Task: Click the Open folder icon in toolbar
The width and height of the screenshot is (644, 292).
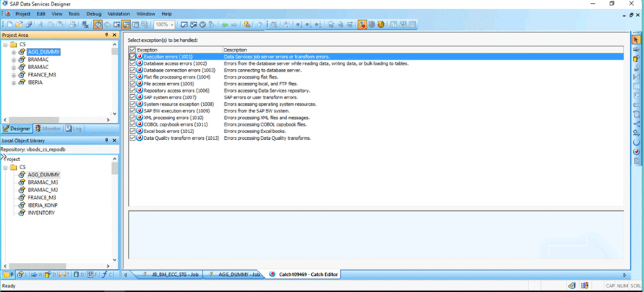Action: (x=19, y=25)
